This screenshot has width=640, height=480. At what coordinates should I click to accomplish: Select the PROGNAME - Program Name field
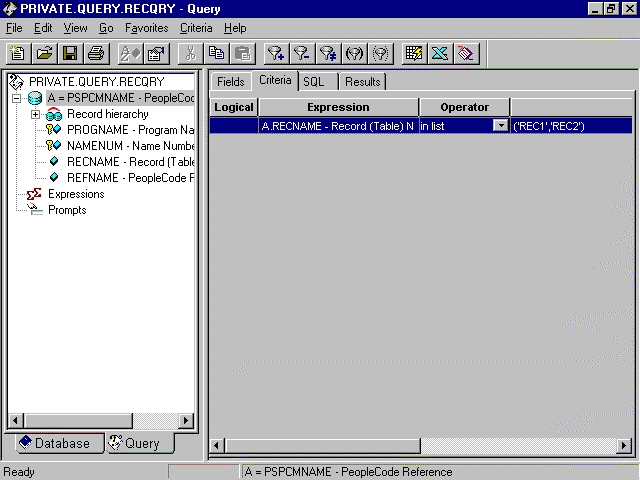click(131, 130)
